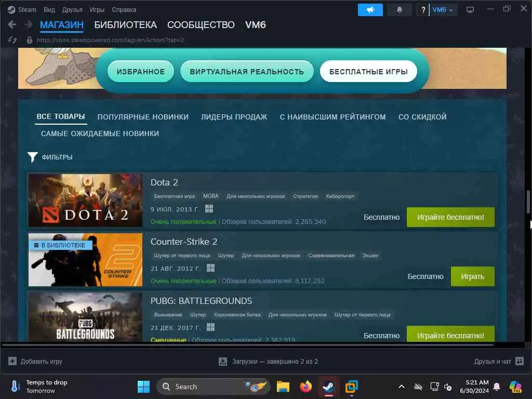Switch to the СООБЩЕСТВО section
The height and width of the screenshot is (399, 532).
click(201, 25)
